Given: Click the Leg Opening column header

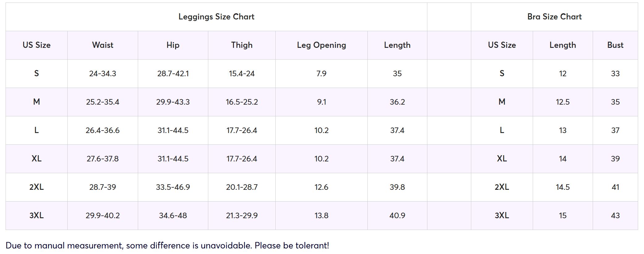Looking at the screenshot, I should click(321, 45).
